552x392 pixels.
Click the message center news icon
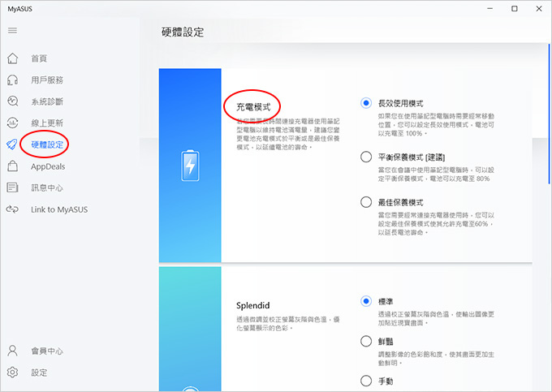(13, 187)
